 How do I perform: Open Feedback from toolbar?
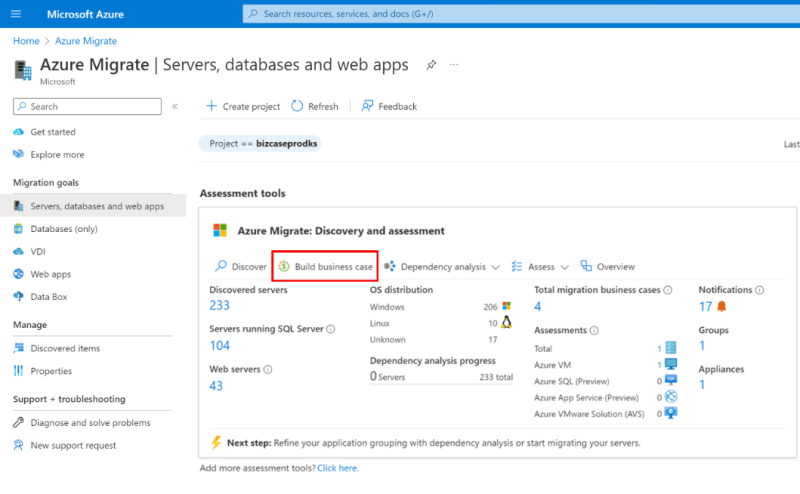[x=389, y=107]
